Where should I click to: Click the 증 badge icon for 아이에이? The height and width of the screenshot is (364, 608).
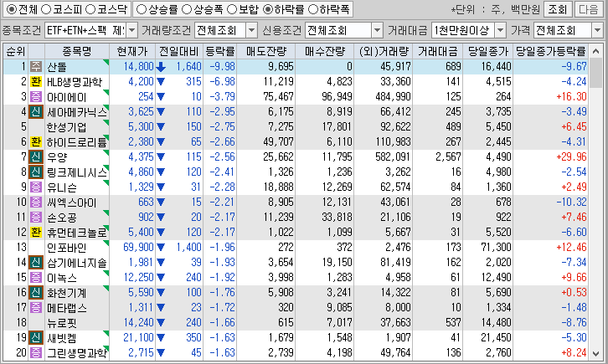tap(36, 97)
